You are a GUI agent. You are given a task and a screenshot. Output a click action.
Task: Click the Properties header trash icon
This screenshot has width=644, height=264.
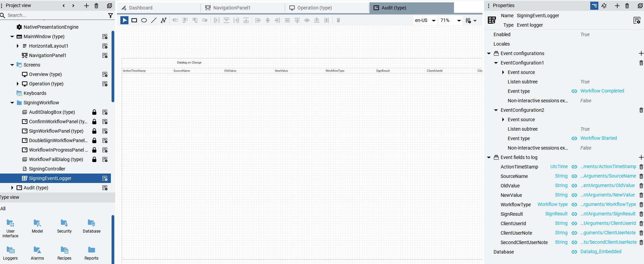pyautogui.click(x=627, y=6)
